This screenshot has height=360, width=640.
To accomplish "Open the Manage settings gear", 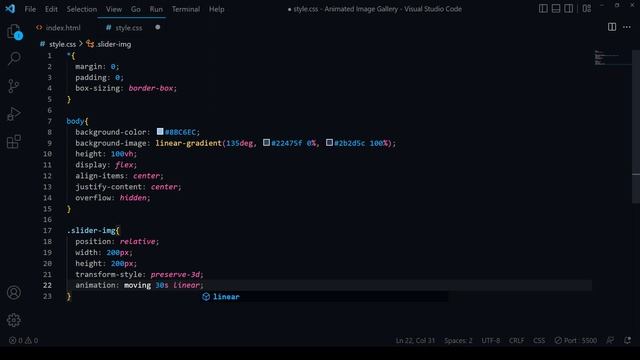I will click(14, 320).
